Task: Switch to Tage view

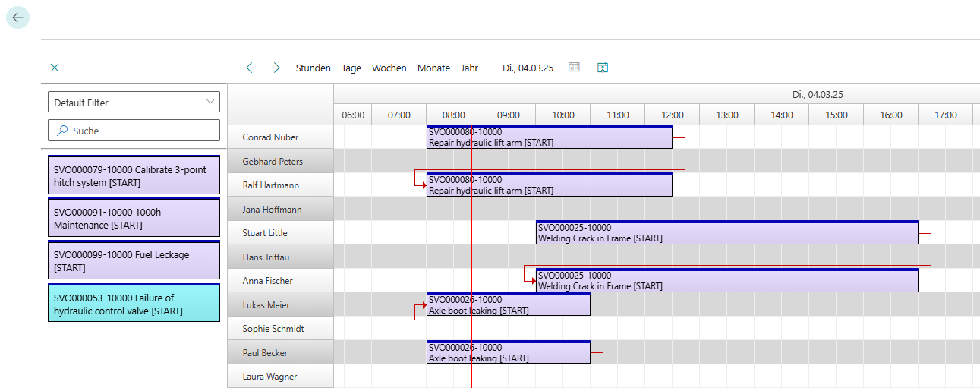Action: 351,68
